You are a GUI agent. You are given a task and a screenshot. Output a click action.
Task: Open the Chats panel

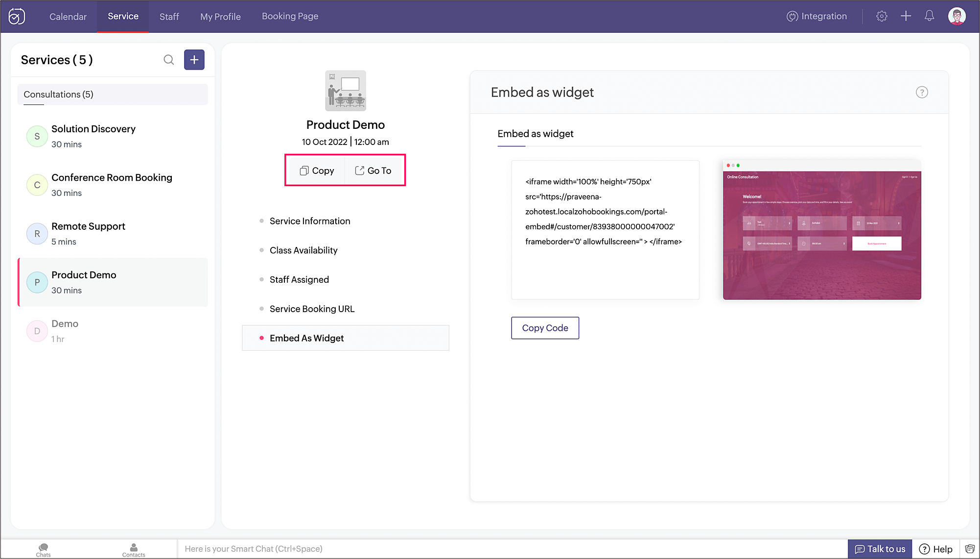43,550
